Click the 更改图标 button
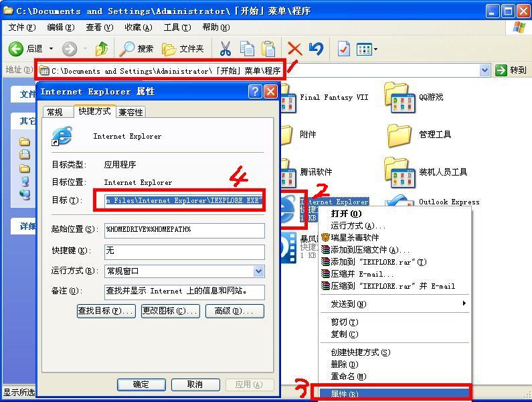Screen dimensions: 532x402 pos(171,311)
